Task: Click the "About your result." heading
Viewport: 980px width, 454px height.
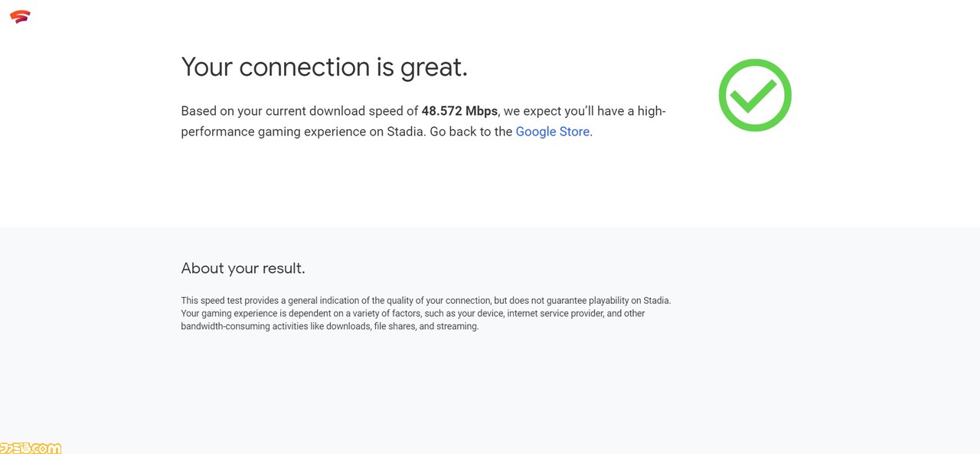Action: 243,268
